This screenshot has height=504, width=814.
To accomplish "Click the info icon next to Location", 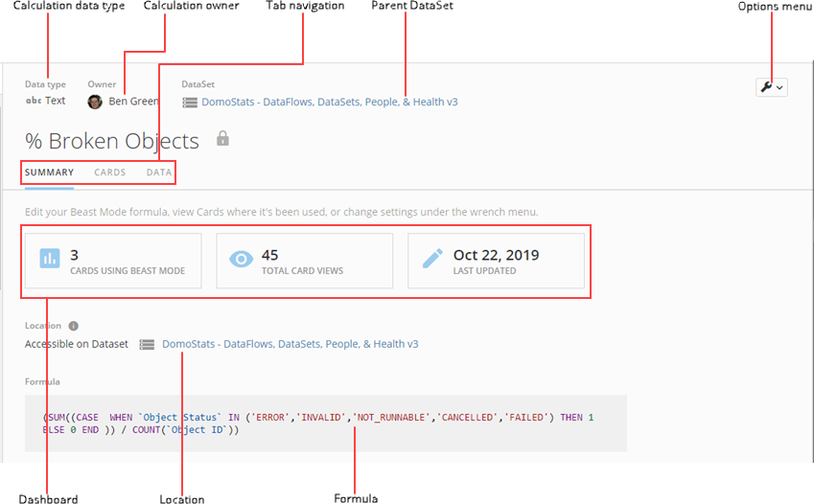I will click(x=74, y=326).
